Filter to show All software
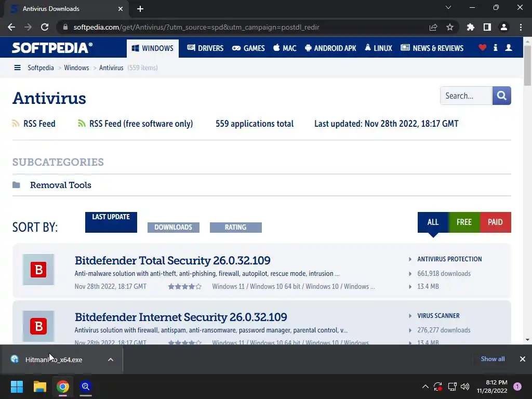 pos(433,222)
